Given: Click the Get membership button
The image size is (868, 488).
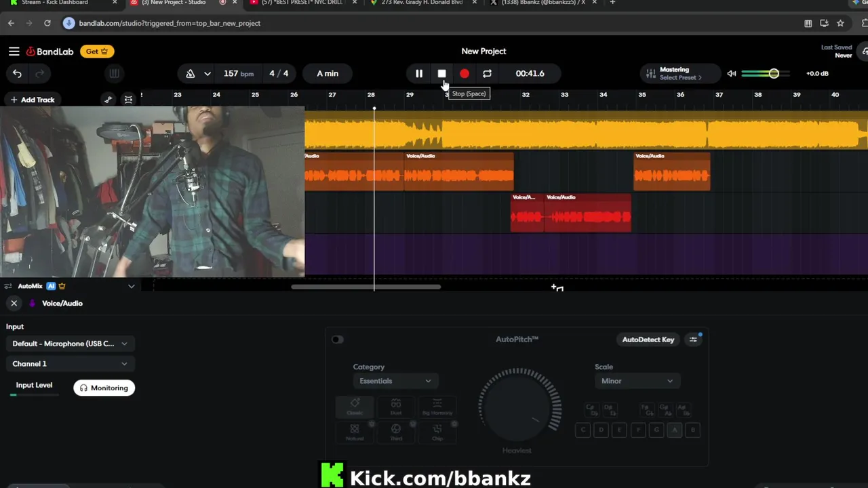Looking at the screenshot, I should 97,52.
